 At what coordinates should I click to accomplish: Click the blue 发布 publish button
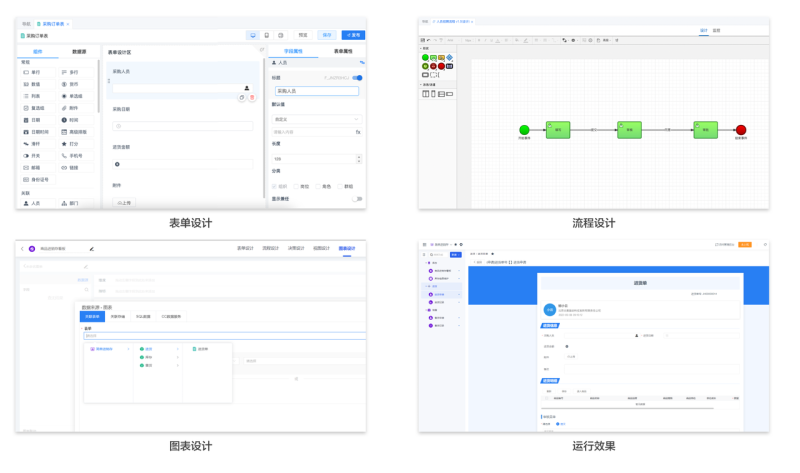[353, 35]
